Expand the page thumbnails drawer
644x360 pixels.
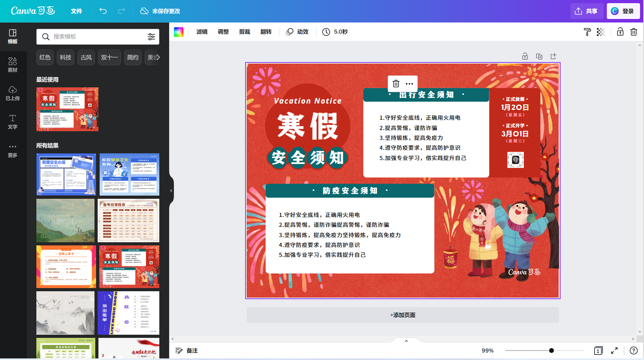coord(406,341)
